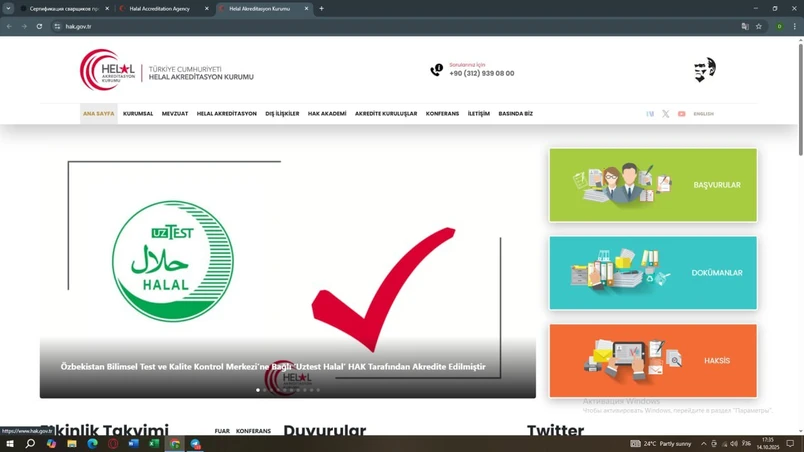The width and height of the screenshot is (804, 452).
Task: Click the phone contact icon
Action: click(x=436, y=70)
